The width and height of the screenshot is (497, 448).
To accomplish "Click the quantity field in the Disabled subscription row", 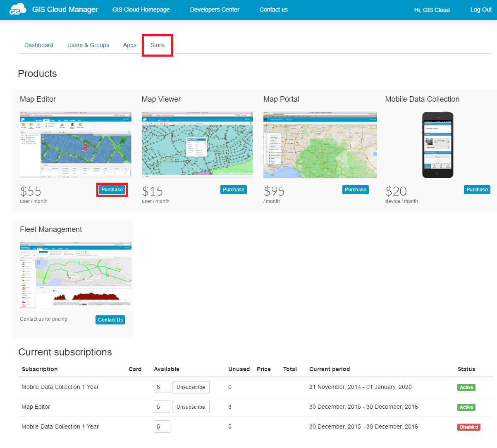I will click(162, 427).
